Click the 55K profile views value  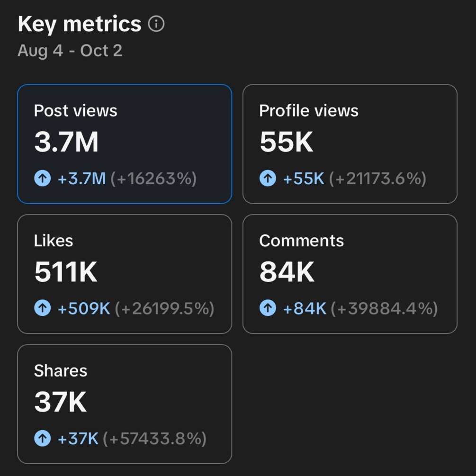286,142
